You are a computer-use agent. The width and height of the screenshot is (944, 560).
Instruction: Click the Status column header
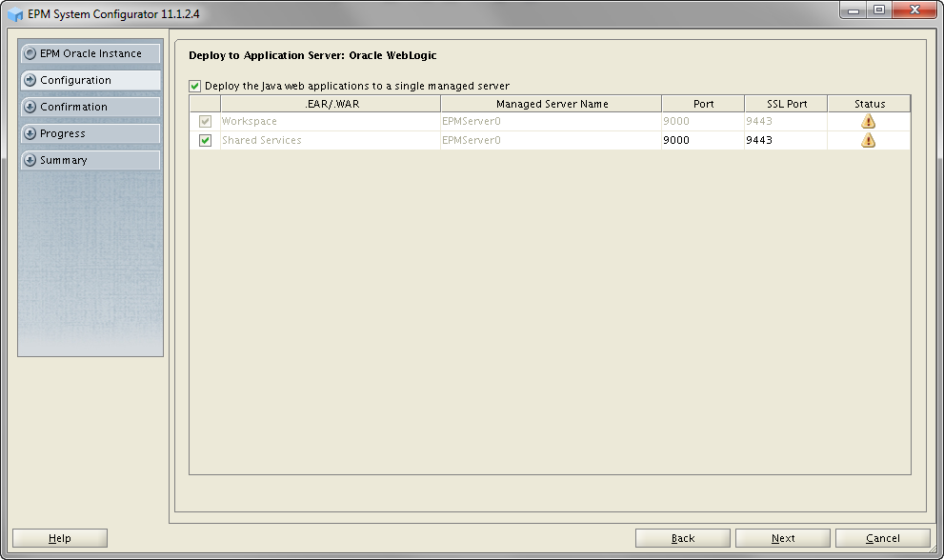point(870,104)
